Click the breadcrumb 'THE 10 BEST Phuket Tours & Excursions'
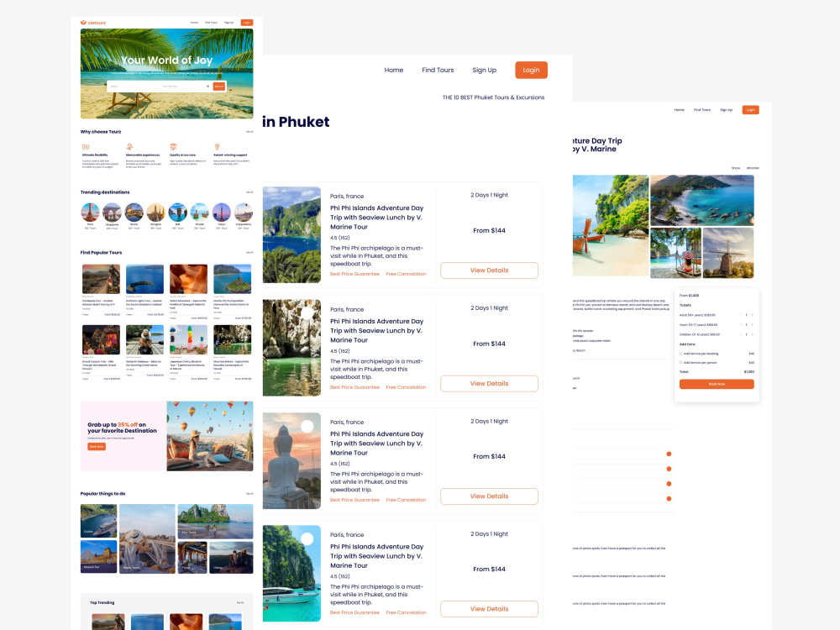Viewport: 840px width, 630px height. point(493,97)
